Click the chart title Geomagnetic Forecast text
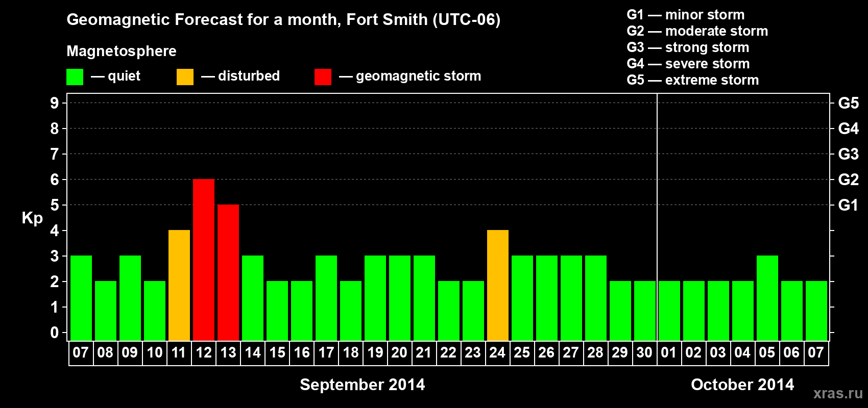Image resolution: width=868 pixels, height=408 pixels. coord(283,19)
